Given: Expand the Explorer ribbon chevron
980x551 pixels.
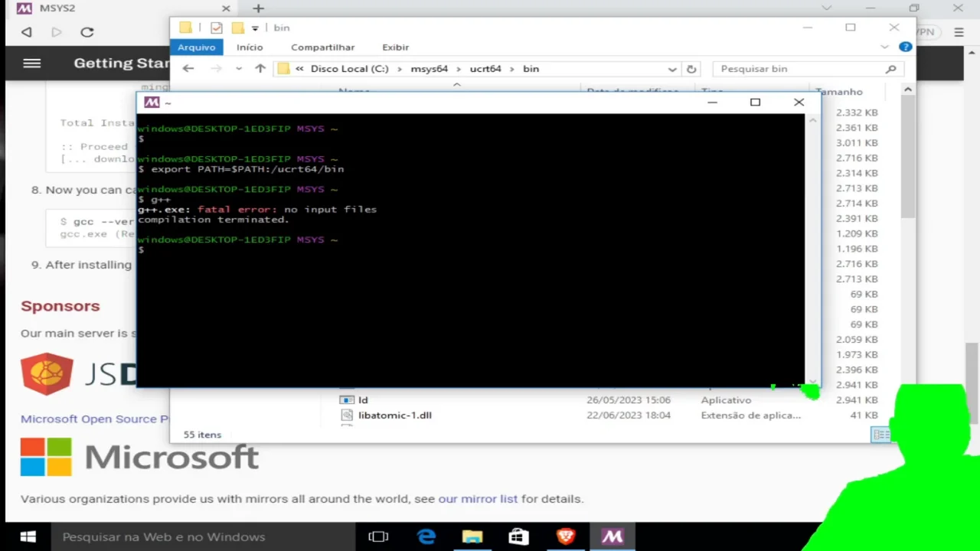Looking at the screenshot, I should click(885, 47).
